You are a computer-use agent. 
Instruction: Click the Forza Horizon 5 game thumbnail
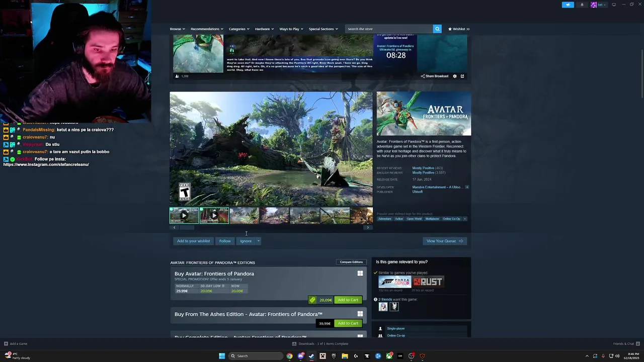tap(394, 282)
